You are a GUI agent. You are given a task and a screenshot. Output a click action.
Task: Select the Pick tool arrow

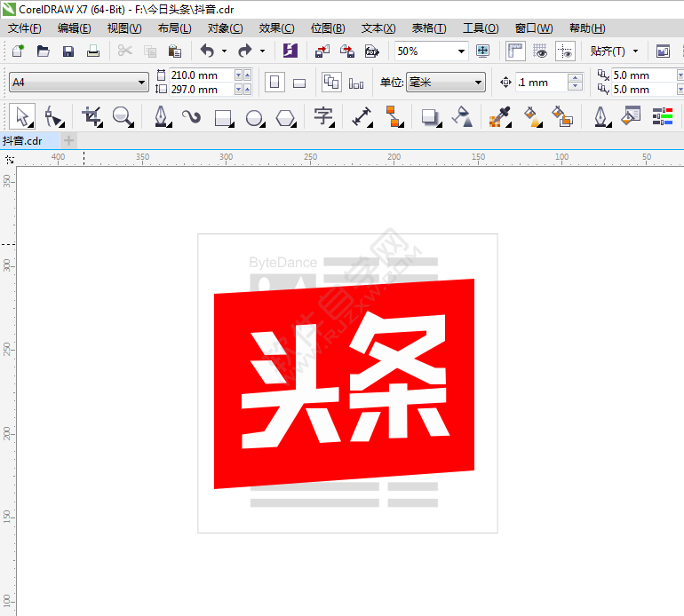22,117
